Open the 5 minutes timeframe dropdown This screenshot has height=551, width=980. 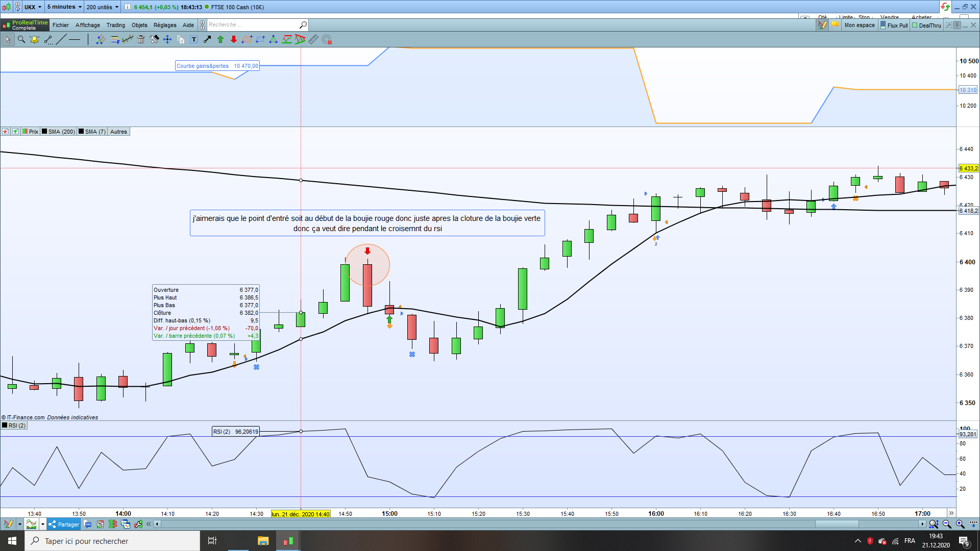click(64, 7)
